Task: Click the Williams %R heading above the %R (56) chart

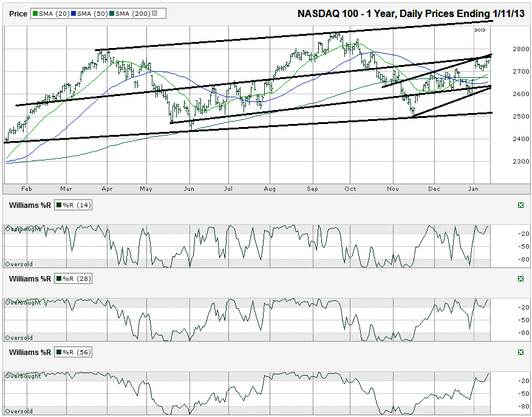Action: [x=30, y=353]
